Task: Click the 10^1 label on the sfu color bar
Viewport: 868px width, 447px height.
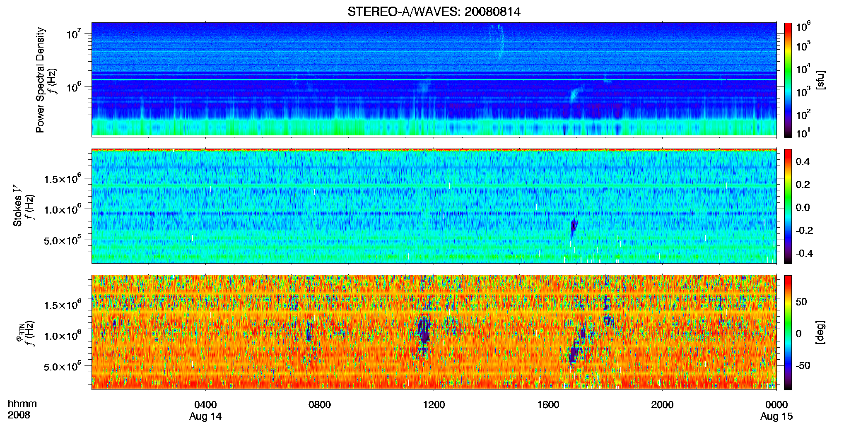Action: tap(803, 133)
